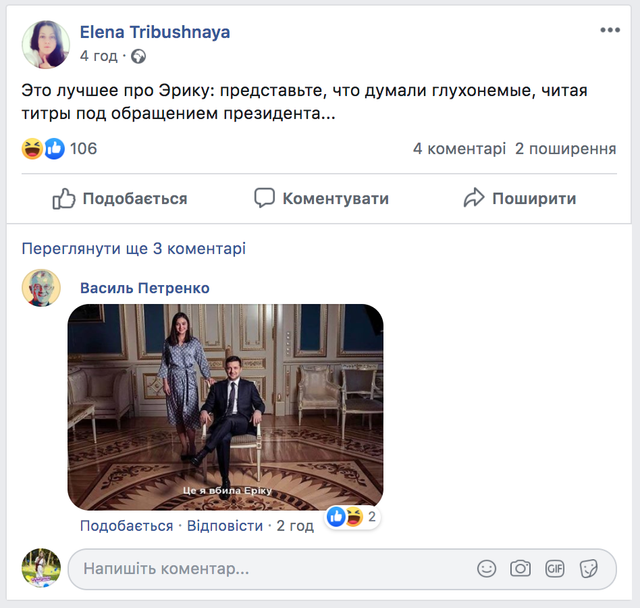Screen dimensions: 640x608
Task: Click the Коментувати button
Action: pos(321,198)
